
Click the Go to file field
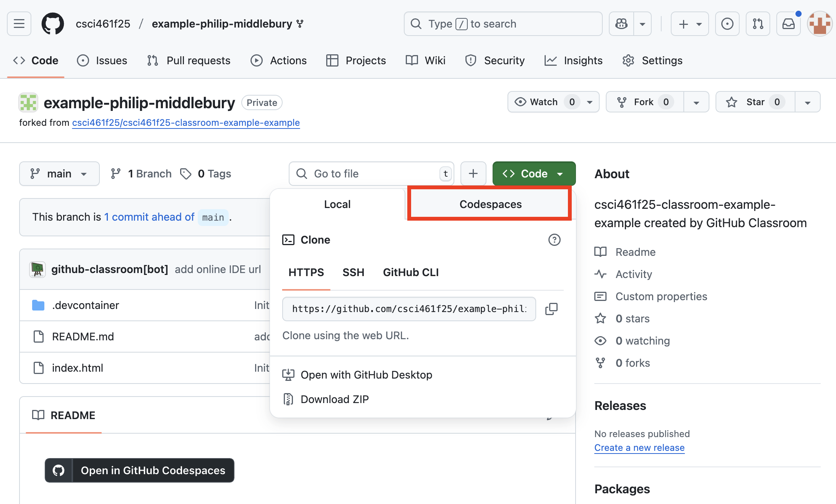pyautogui.click(x=371, y=174)
